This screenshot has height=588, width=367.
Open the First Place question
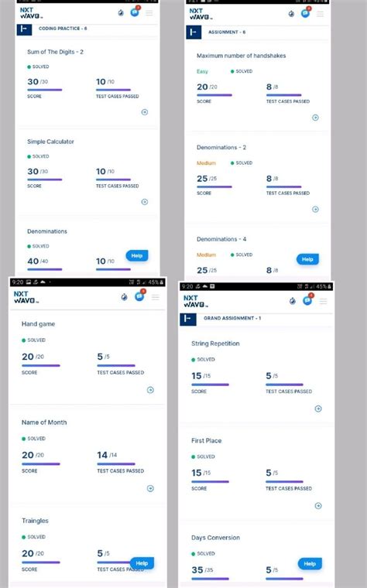click(207, 441)
